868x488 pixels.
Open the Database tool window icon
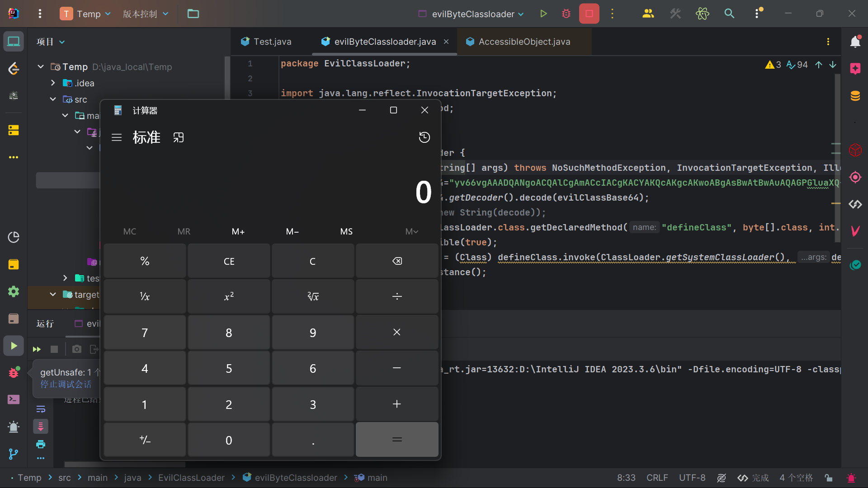(x=855, y=96)
